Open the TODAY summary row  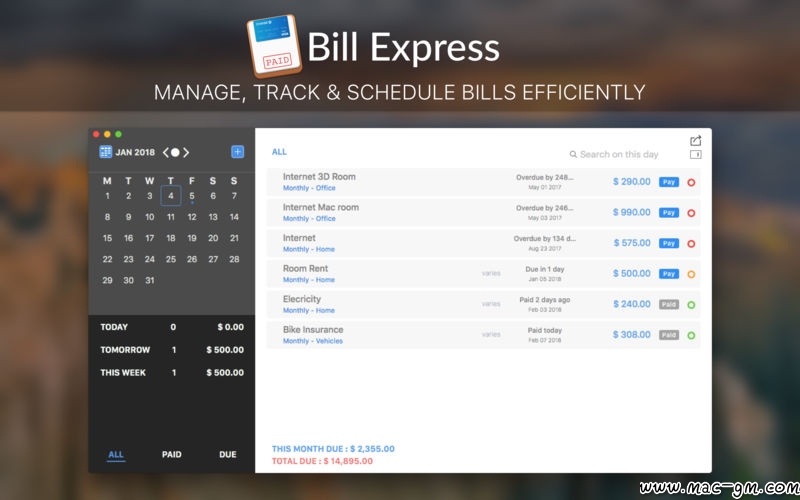pos(172,327)
